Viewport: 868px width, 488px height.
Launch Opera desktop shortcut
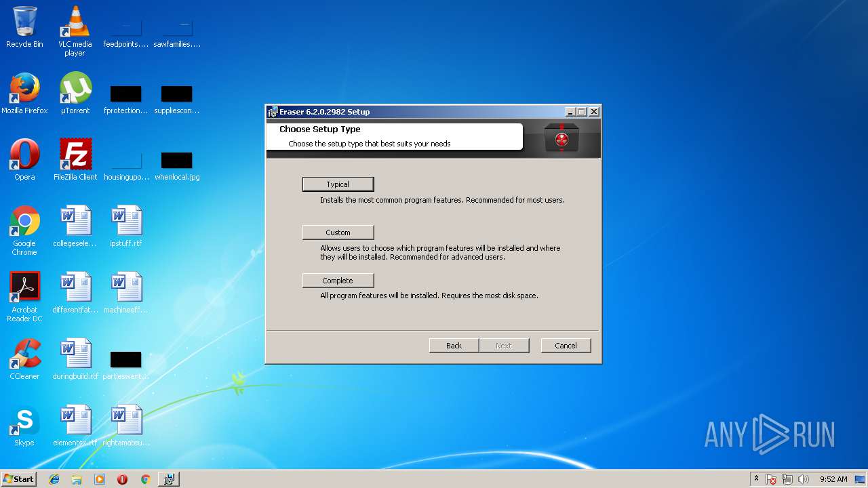click(x=24, y=160)
